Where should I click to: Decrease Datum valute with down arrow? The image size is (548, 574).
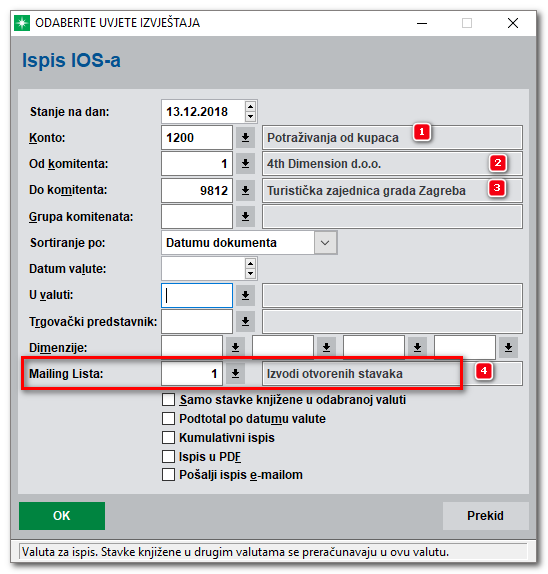tap(250, 273)
